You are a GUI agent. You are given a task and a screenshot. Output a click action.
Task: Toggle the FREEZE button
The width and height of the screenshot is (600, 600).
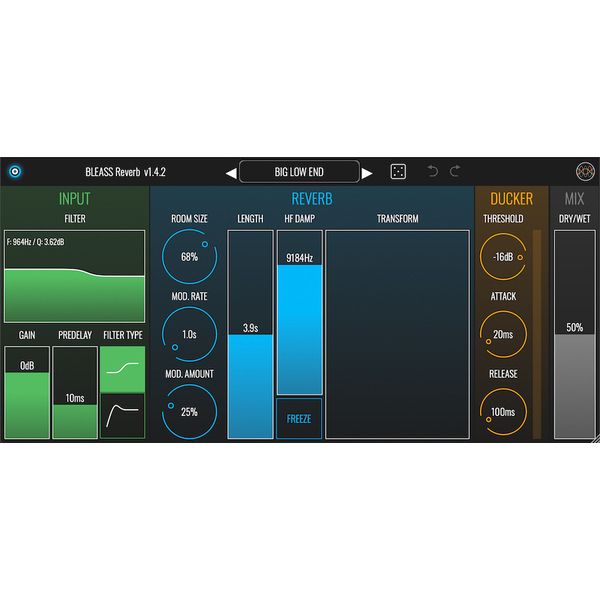pyautogui.click(x=299, y=418)
